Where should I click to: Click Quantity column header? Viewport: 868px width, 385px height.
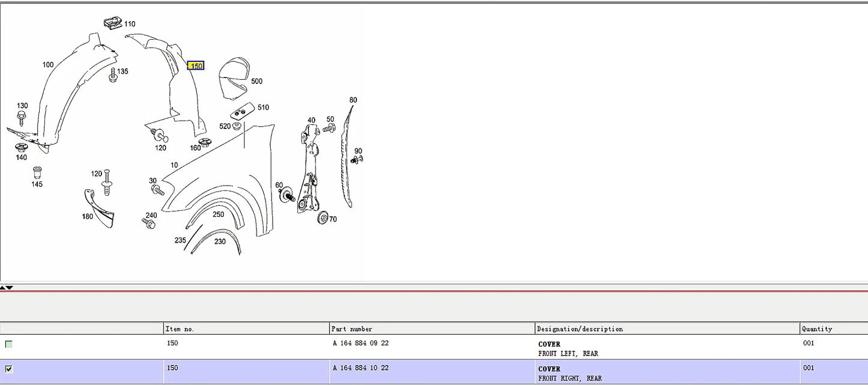tap(834, 329)
